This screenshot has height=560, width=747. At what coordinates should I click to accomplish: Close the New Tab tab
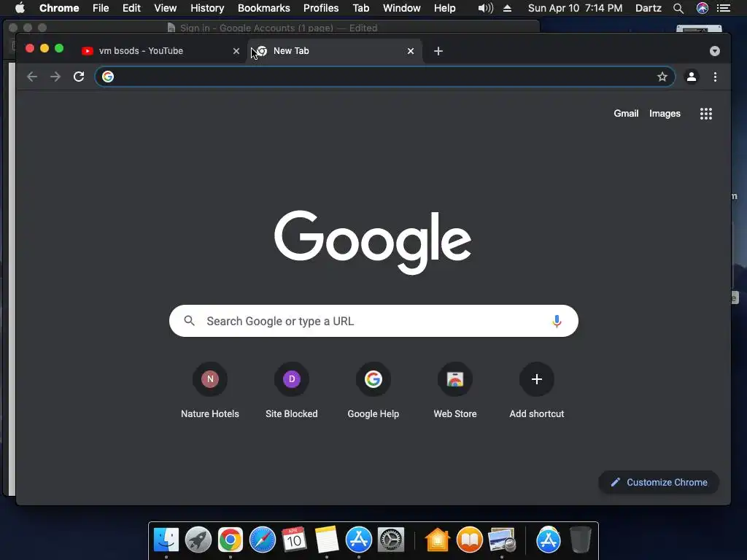click(411, 51)
